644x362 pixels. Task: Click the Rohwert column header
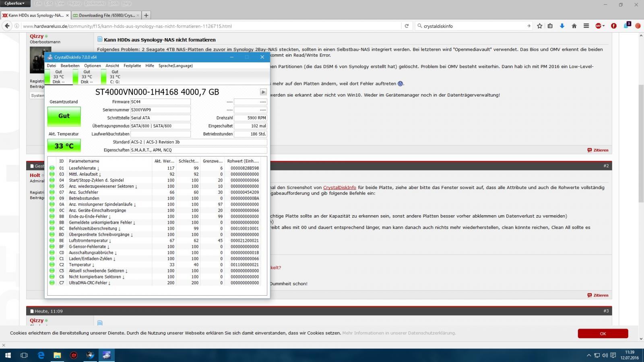point(243,161)
